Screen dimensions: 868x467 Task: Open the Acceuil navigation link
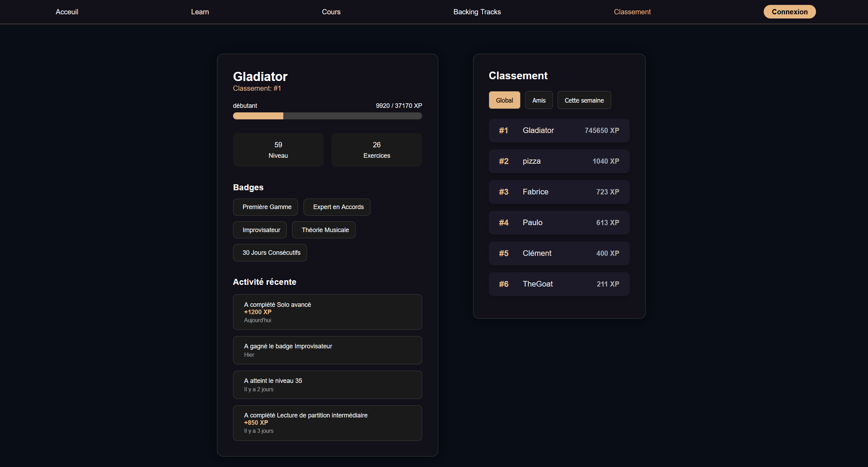(x=67, y=12)
